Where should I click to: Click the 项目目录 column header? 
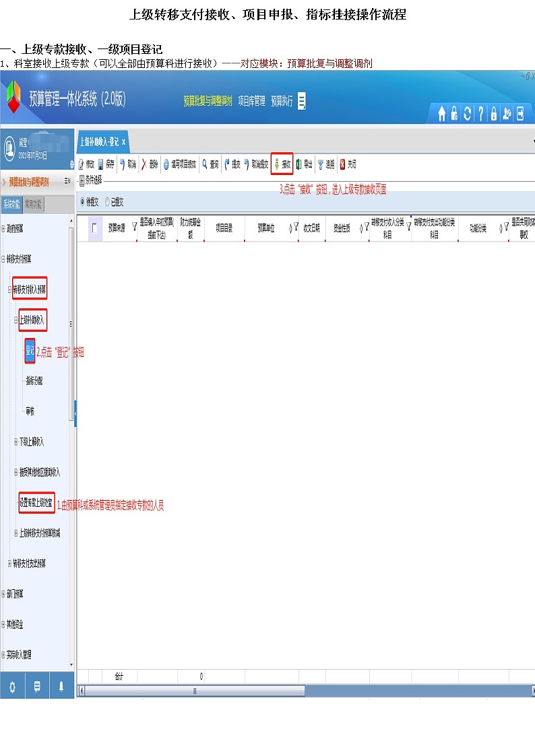click(x=224, y=228)
